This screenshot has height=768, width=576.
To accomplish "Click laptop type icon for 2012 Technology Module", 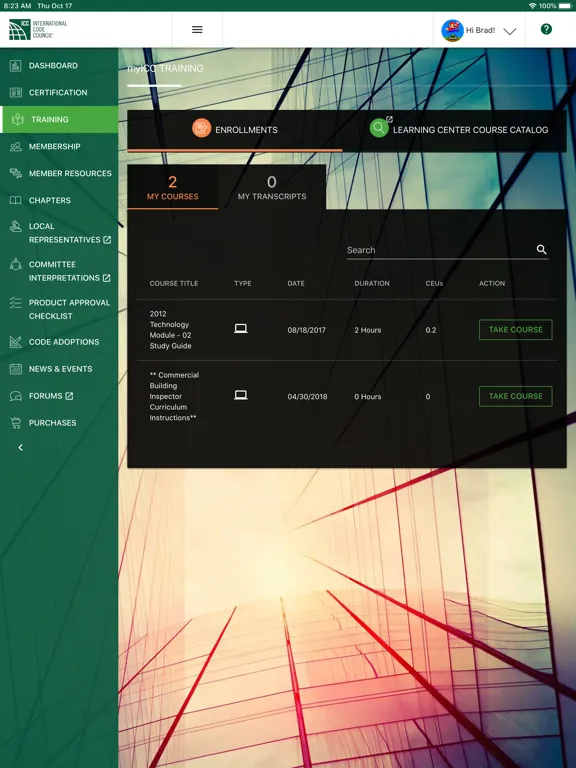I will pos(240,329).
